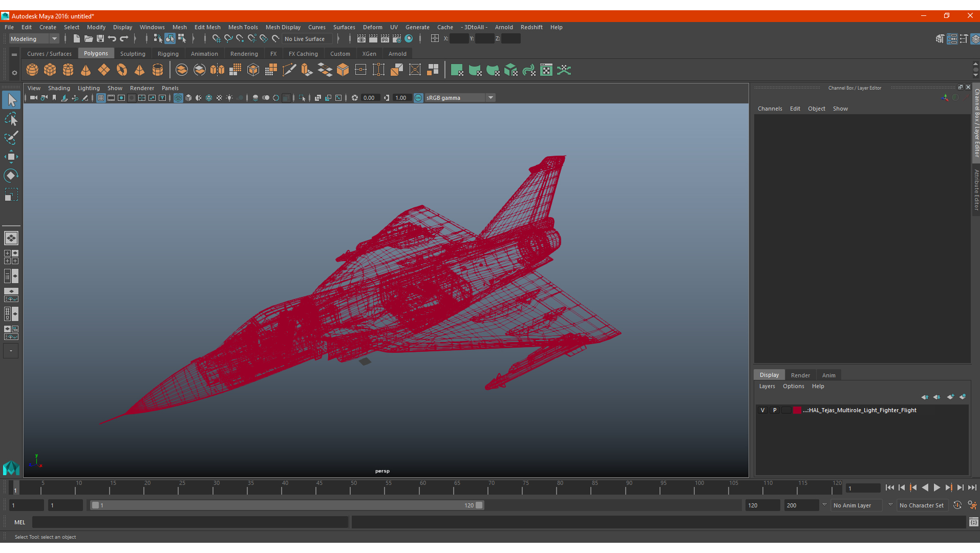Image resolution: width=980 pixels, height=553 pixels.
Task: Create a polygon pipe from shelf
Action: [x=158, y=70]
